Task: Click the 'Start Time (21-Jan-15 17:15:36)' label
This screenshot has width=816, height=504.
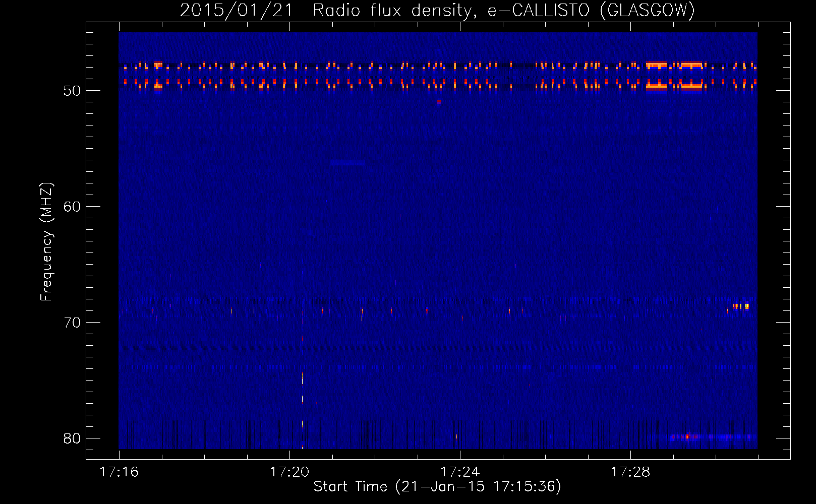Action: tap(437, 486)
